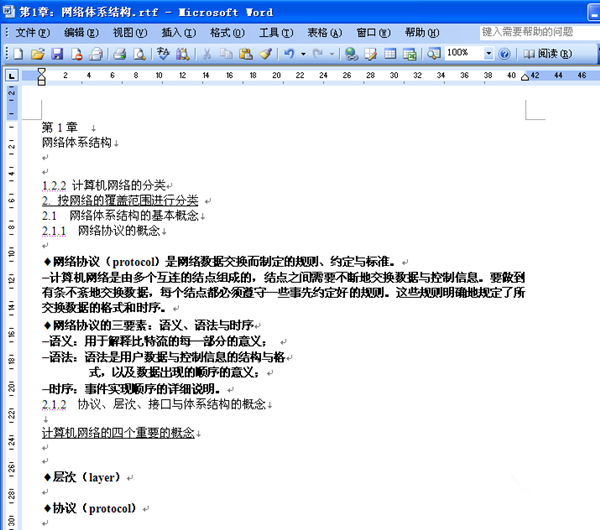Open the 编辑 (Edit) menu
This screenshot has width=600, height=530.
click(x=81, y=33)
